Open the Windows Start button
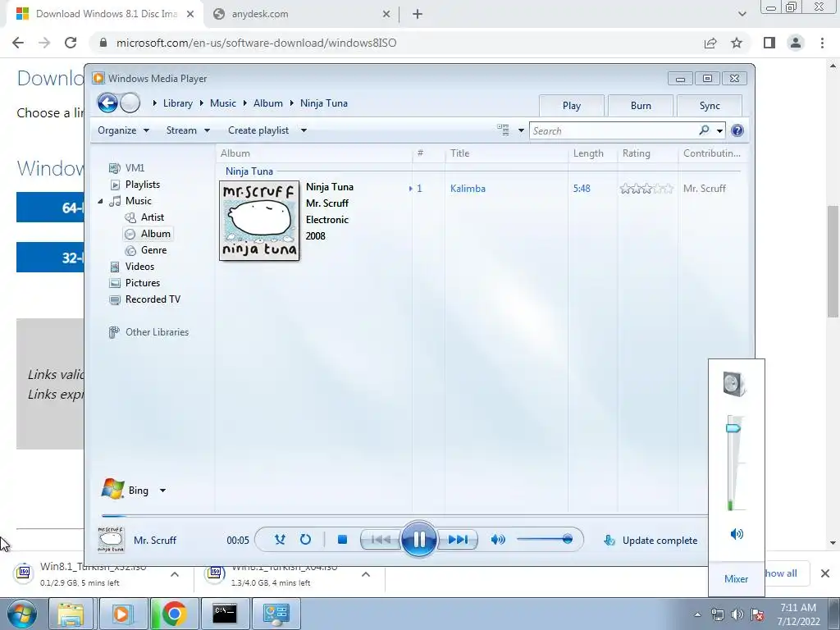The width and height of the screenshot is (840, 630). tap(22, 614)
